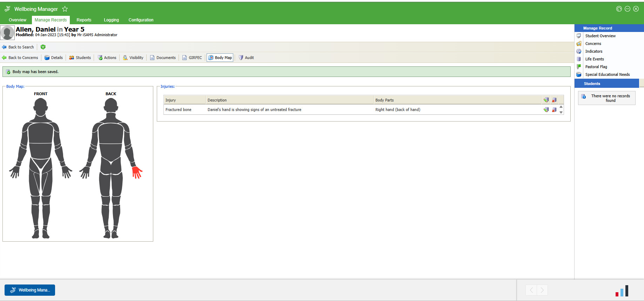The image size is (644, 301).
Task: Select the Body Map tab
Action: tap(220, 58)
